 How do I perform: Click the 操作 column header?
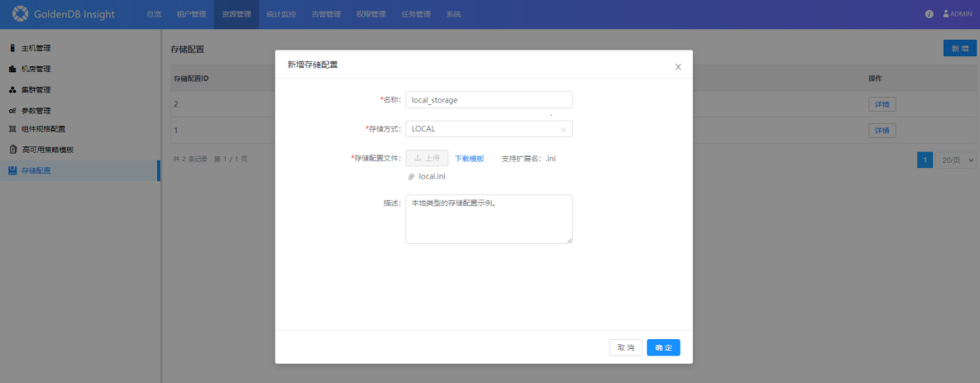point(875,78)
